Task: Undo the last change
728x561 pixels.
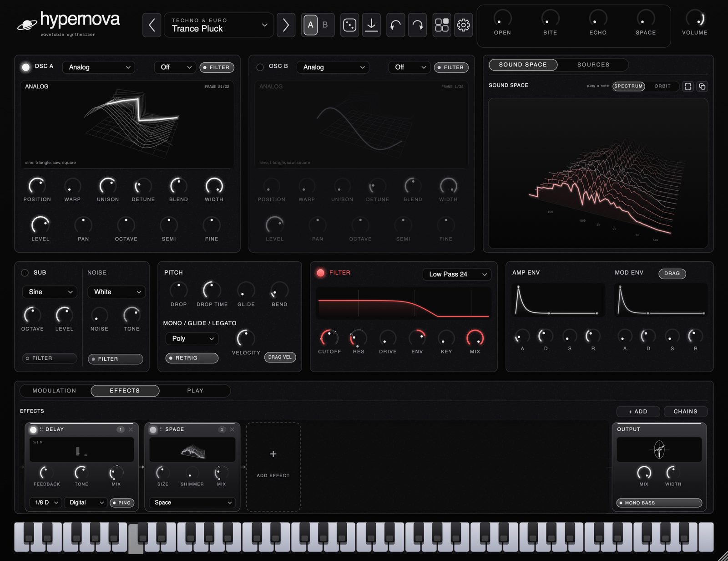Action: click(x=395, y=25)
